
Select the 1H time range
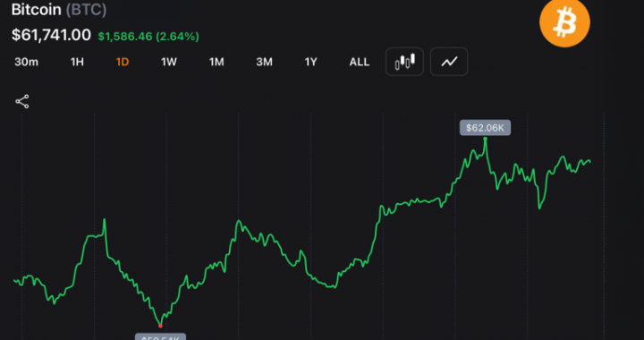click(77, 62)
